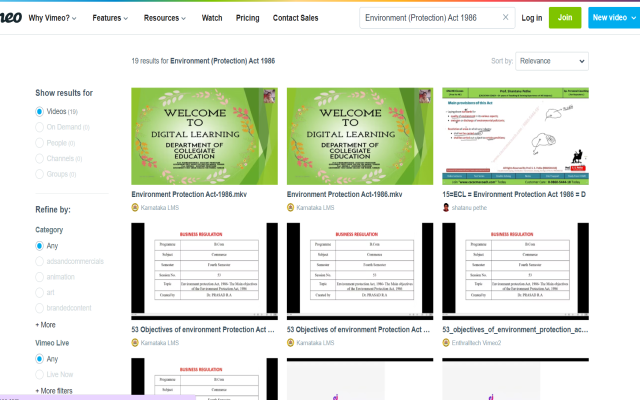Select Any under Category
The width and height of the screenshot is (640, 400).
click(40, 246)
